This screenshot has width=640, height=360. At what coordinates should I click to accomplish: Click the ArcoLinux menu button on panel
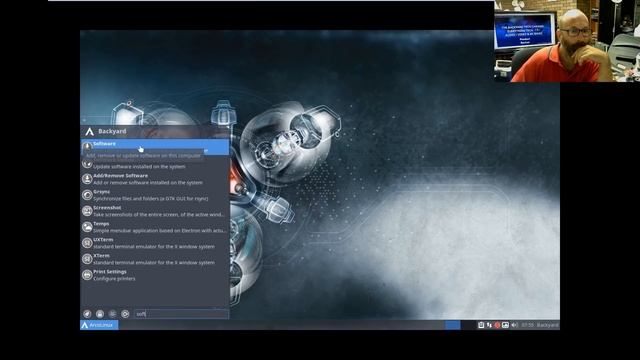click(100, 325)
